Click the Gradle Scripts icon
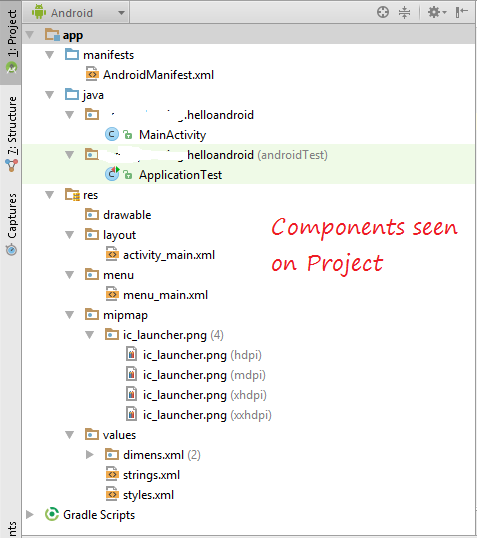The image size is (477, 538). (52, 514)
